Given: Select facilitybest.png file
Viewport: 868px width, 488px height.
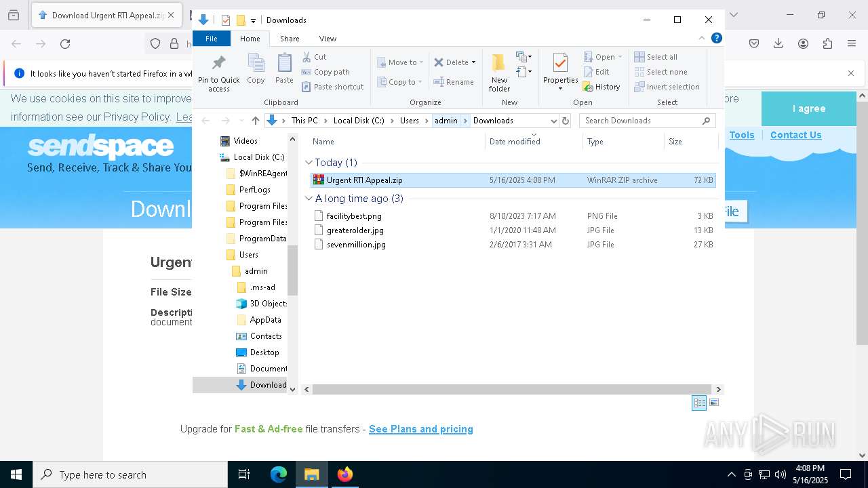Looking at the screenshot, I should coord(513,216).
